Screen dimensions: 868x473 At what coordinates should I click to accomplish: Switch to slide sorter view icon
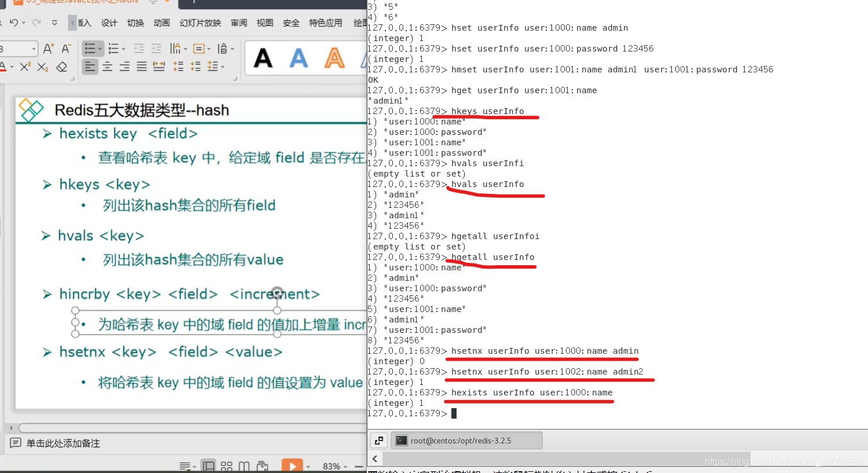[x=226, y=466]
